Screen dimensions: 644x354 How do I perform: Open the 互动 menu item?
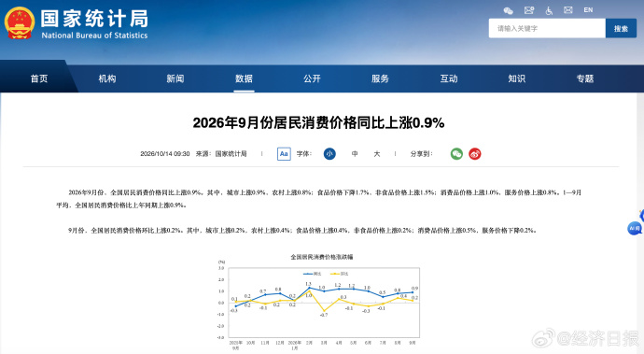pyautogui.click(x=449, y=78)
